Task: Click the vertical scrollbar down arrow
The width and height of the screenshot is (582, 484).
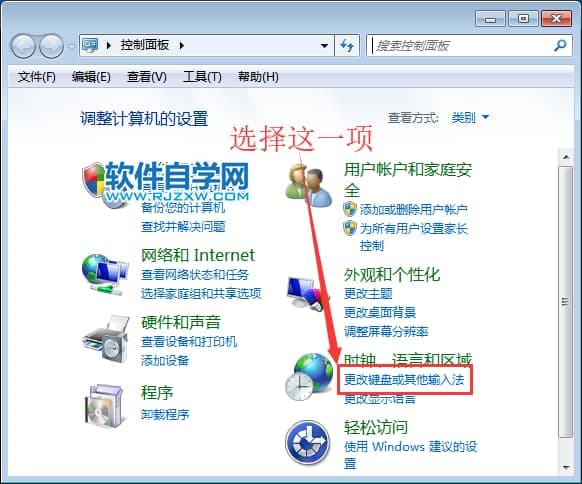Action: 566,467
